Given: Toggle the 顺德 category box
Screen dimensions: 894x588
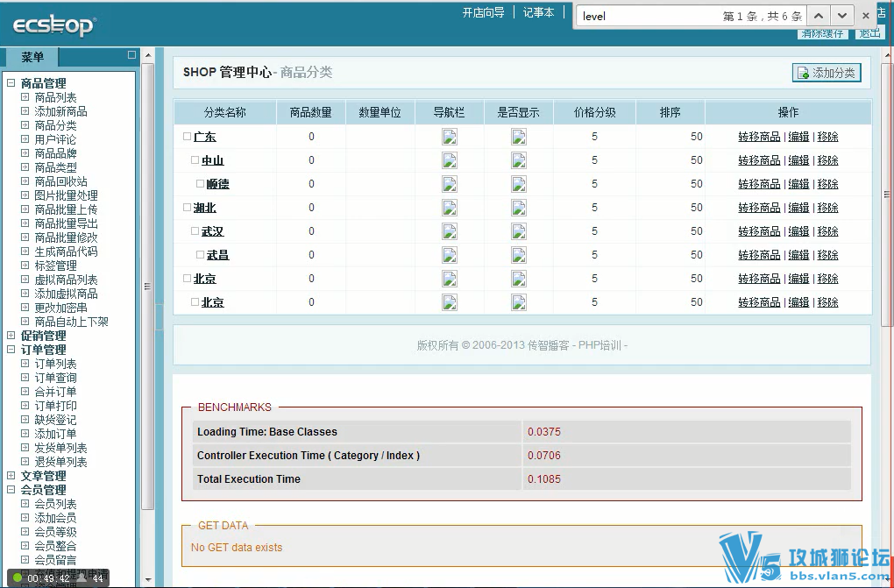Looking at the screenshot, I should [x=200, y=184].
